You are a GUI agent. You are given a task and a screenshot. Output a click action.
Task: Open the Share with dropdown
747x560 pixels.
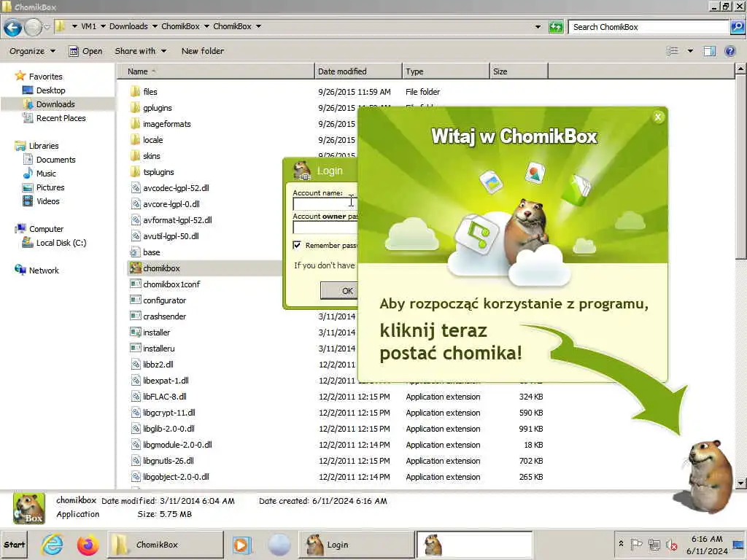pos(141,51)
